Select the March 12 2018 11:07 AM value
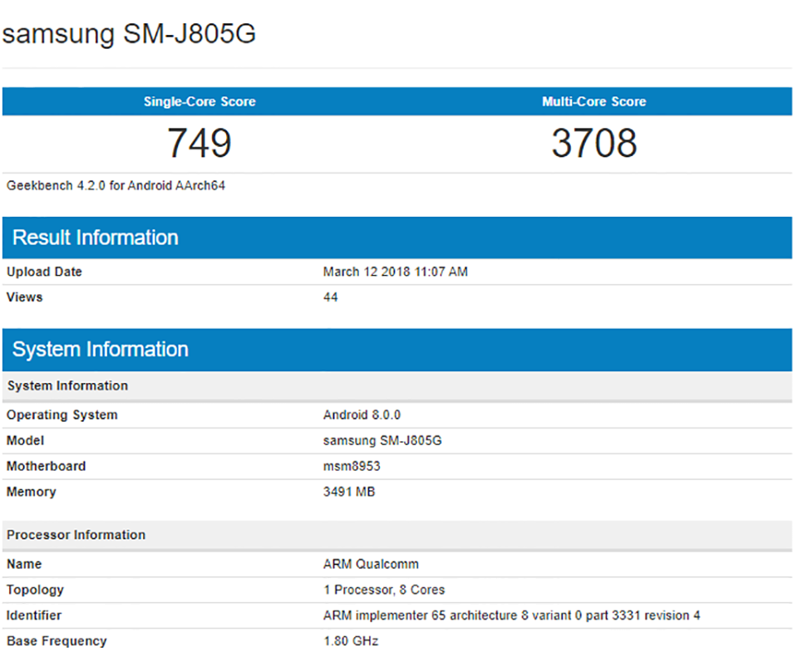798x672 pixels. (396, 272)
